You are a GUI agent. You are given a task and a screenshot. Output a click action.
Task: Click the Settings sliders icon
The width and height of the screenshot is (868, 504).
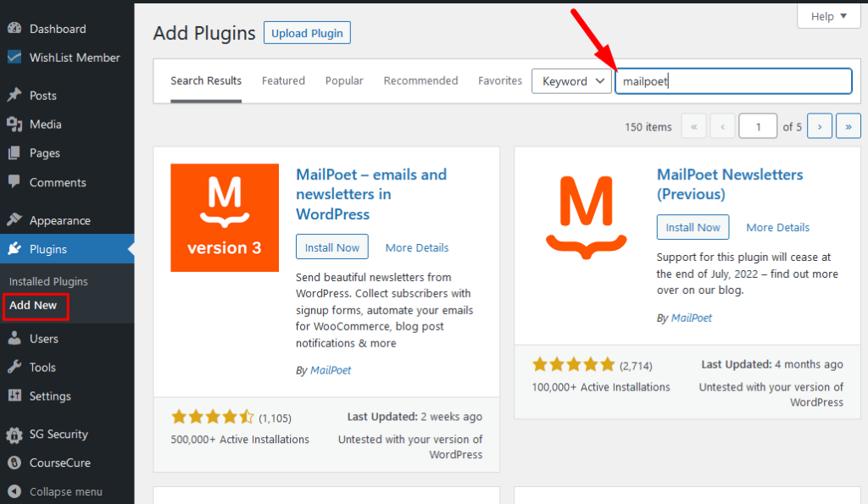coord(14,396)
